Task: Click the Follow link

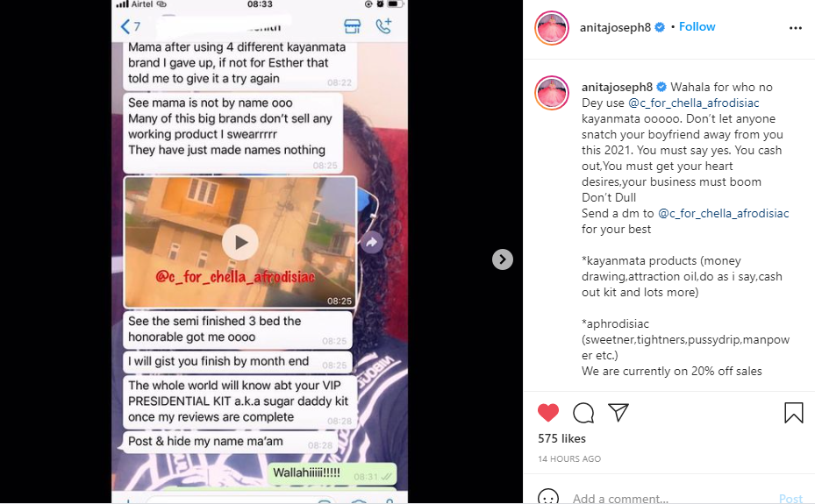Action: pyautogui.click(x=697, y=26)
